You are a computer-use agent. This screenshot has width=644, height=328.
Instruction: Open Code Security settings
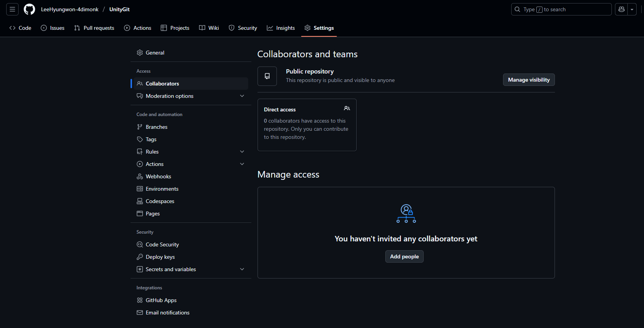(191, 244)
